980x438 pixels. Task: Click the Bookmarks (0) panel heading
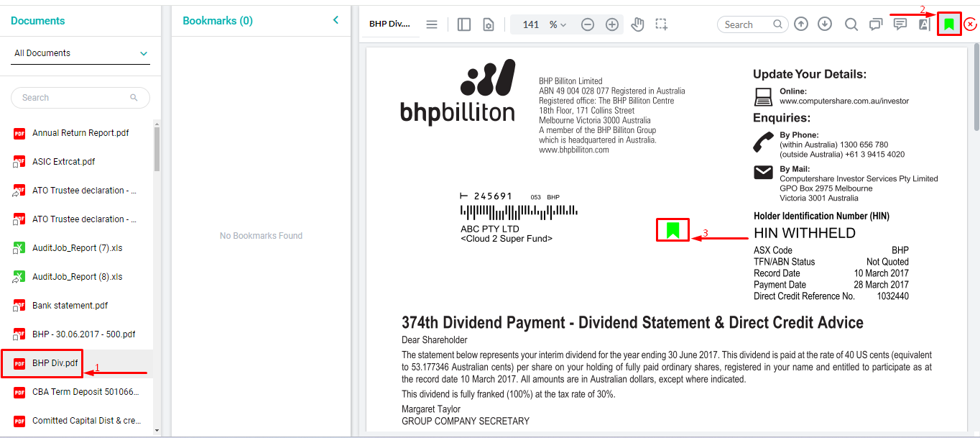pos(218,21)
